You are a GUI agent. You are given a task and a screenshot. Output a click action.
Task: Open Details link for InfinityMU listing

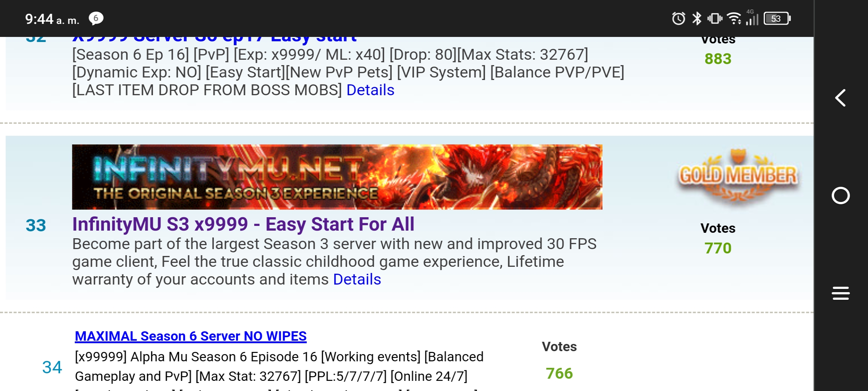click(357, 279)
